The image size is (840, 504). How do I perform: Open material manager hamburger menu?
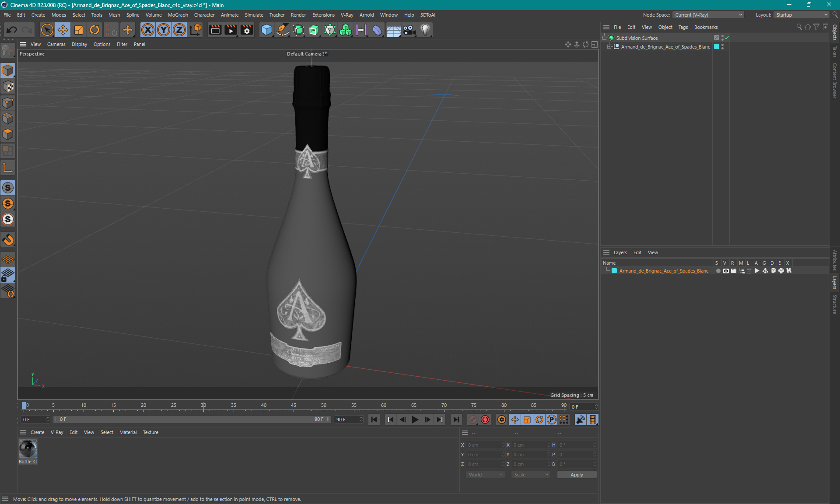[x=23, y=432]
